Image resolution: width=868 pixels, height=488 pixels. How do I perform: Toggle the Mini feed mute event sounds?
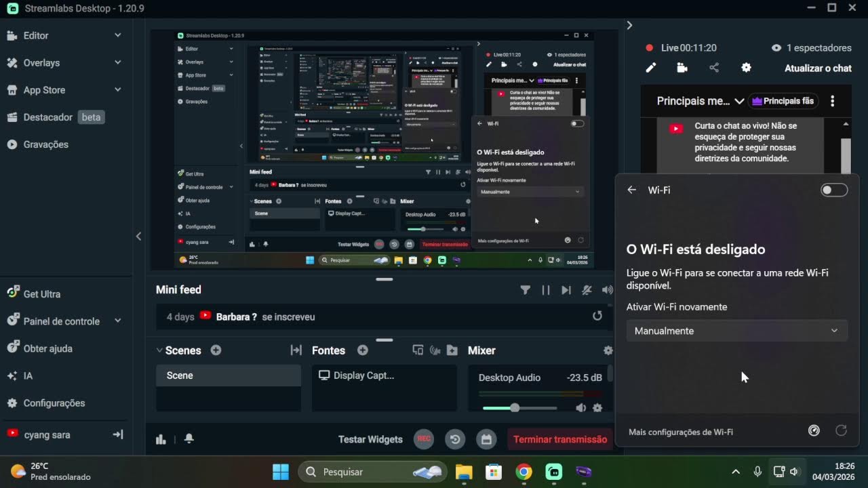(587, 290)
